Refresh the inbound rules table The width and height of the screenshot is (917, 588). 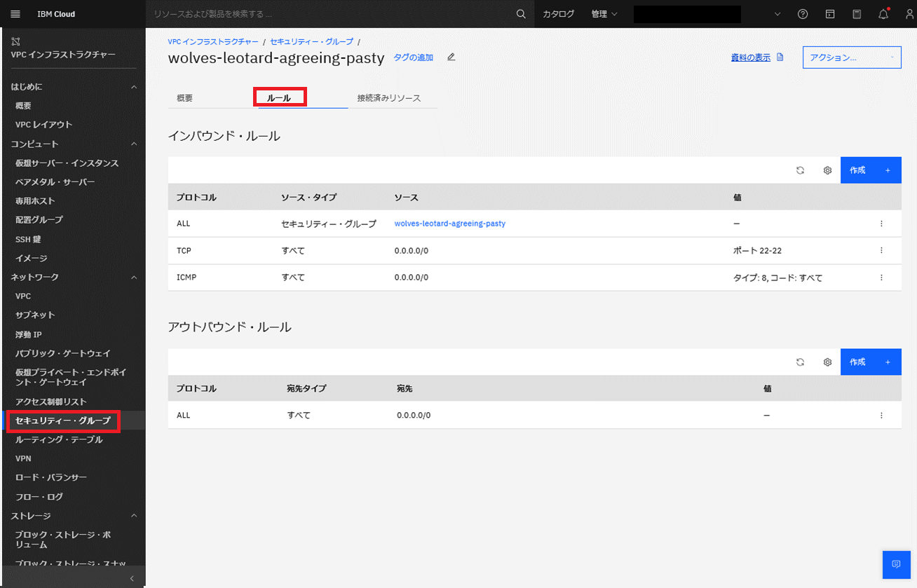click(800, 170)
